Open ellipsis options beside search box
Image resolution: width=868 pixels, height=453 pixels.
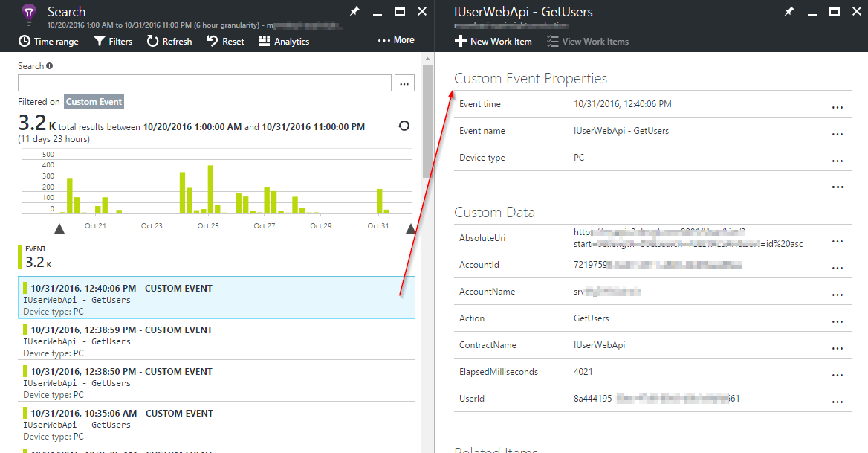404,84
